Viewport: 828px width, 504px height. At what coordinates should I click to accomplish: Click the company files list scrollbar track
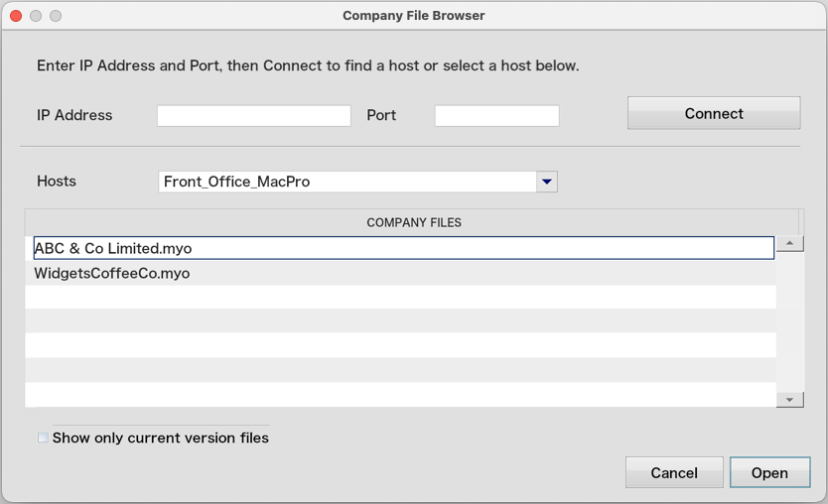coord(790,321)
